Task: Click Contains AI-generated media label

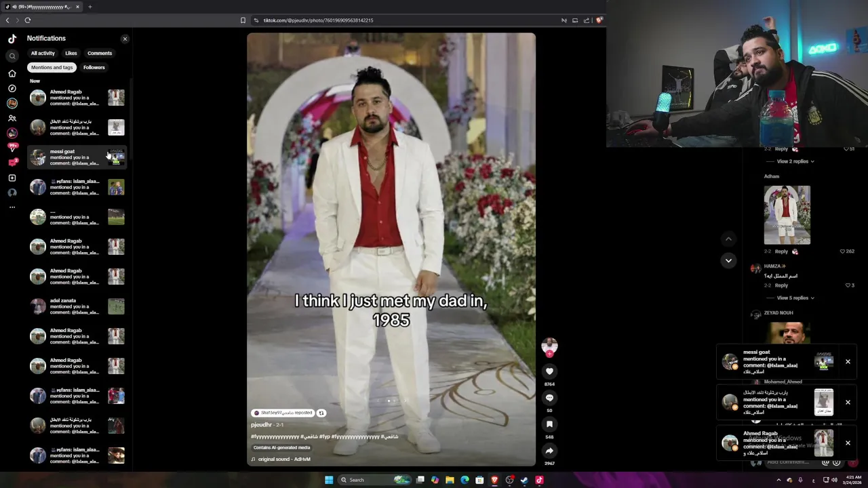Action: pos(281,447)
